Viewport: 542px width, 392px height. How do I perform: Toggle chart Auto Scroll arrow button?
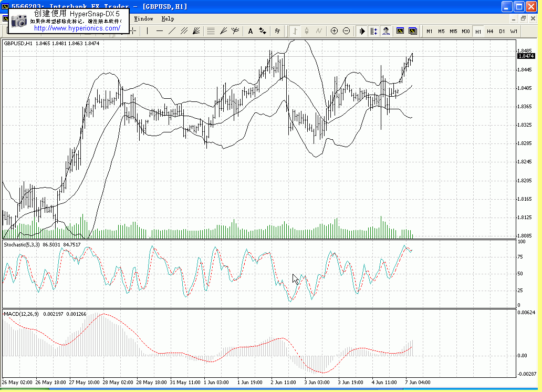click(362, 31)
